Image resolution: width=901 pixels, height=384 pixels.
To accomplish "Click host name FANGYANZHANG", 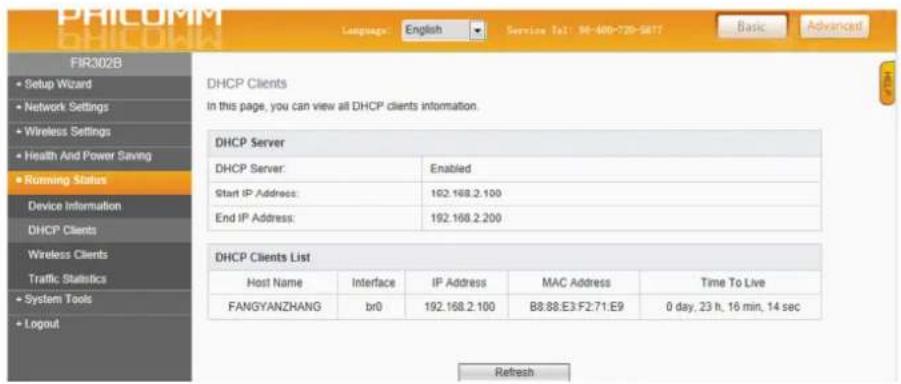I will (x=274, y=307).
